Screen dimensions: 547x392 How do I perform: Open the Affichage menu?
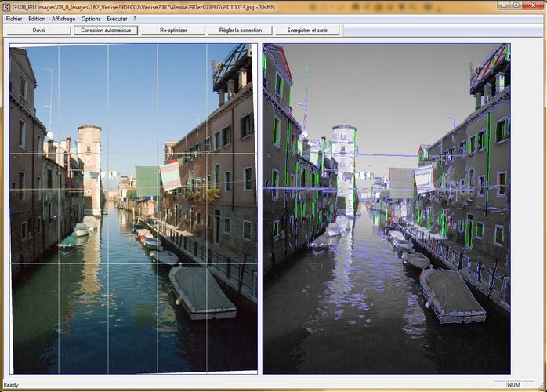click(63, 18)
